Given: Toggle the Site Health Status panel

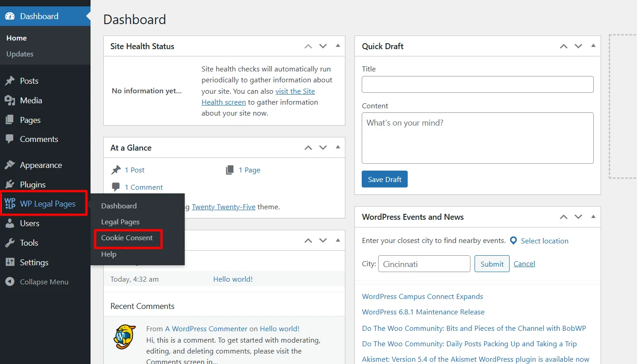Looking at the screenshot, I should [x=338, y=45].
